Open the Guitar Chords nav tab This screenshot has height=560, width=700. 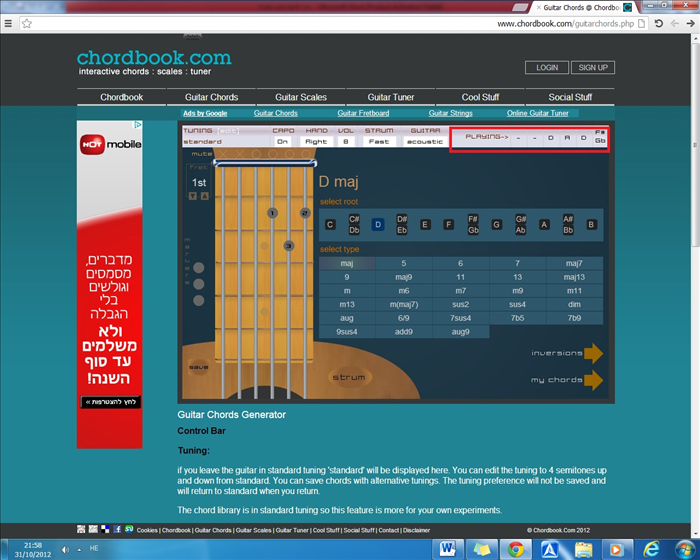[x=211, y=97]
